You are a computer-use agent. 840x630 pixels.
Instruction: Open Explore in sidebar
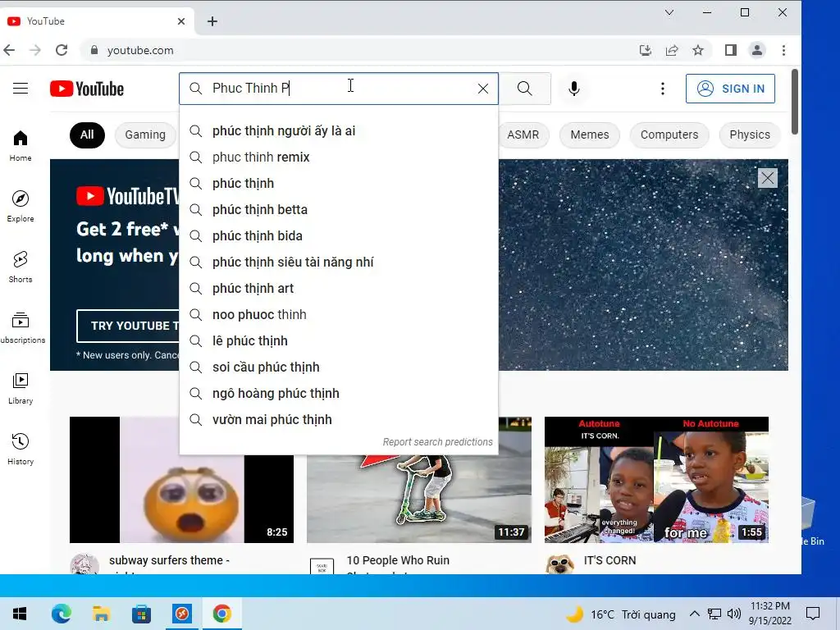[x=21, y=206]
